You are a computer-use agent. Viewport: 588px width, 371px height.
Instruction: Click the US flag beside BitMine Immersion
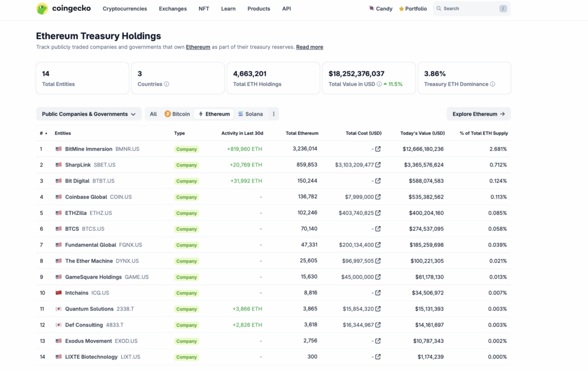pos(59,149)
